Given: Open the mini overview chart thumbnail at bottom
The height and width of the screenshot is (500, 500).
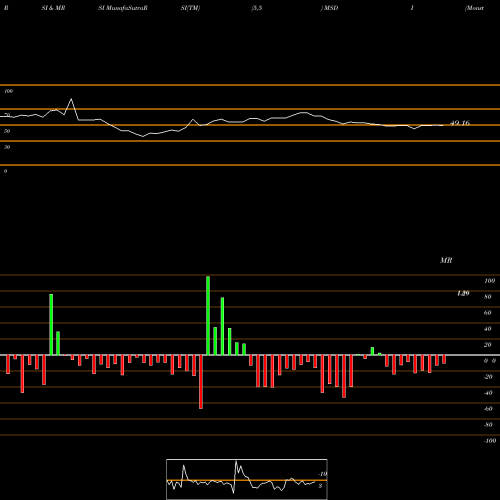Looking at the screenshot, I should [x=247, y=479].
